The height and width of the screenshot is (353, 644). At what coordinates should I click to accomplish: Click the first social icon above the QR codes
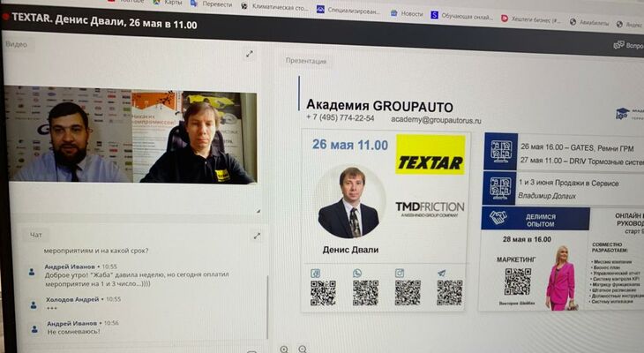pyautogui.click(x=316, y=274)
